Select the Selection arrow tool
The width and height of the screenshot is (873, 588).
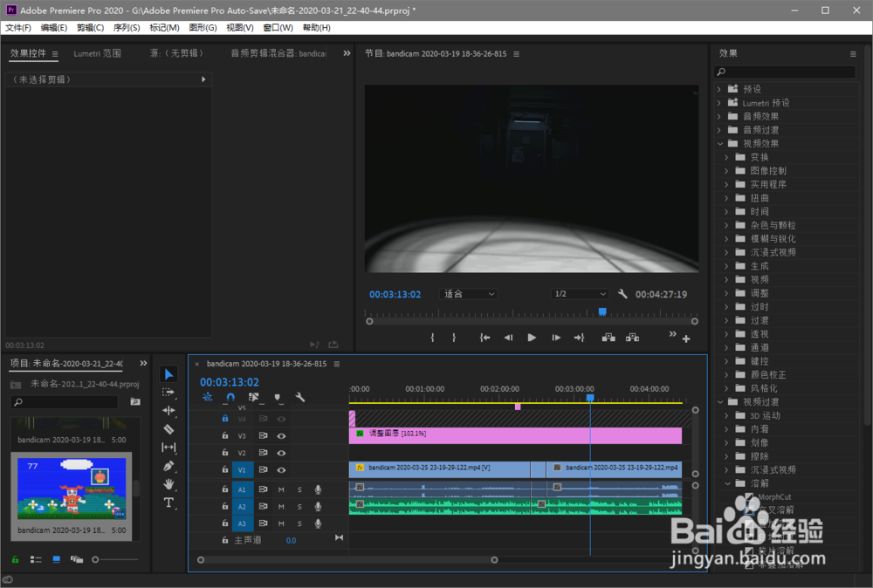(168, 374)
